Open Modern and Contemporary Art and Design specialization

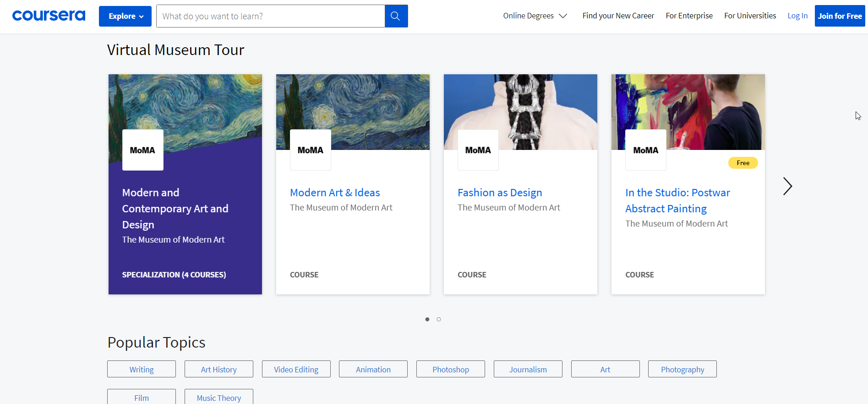point(175,209)
